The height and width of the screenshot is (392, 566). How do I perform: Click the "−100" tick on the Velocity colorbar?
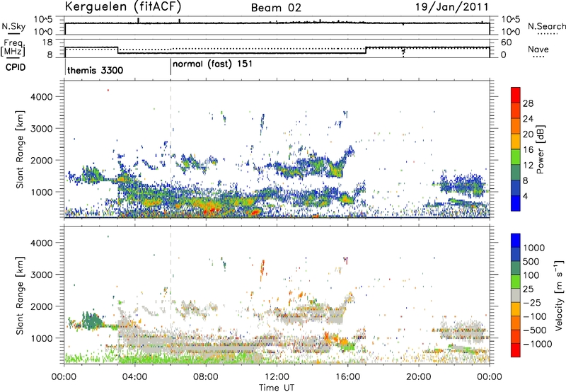point(534,316)
